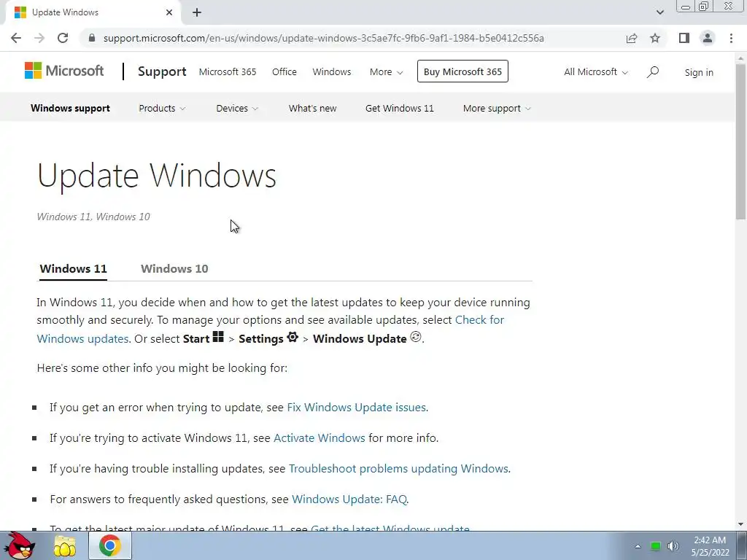The image size is (747, 560).
Task: Click the address bar URL field
Action: coord(323,38)
